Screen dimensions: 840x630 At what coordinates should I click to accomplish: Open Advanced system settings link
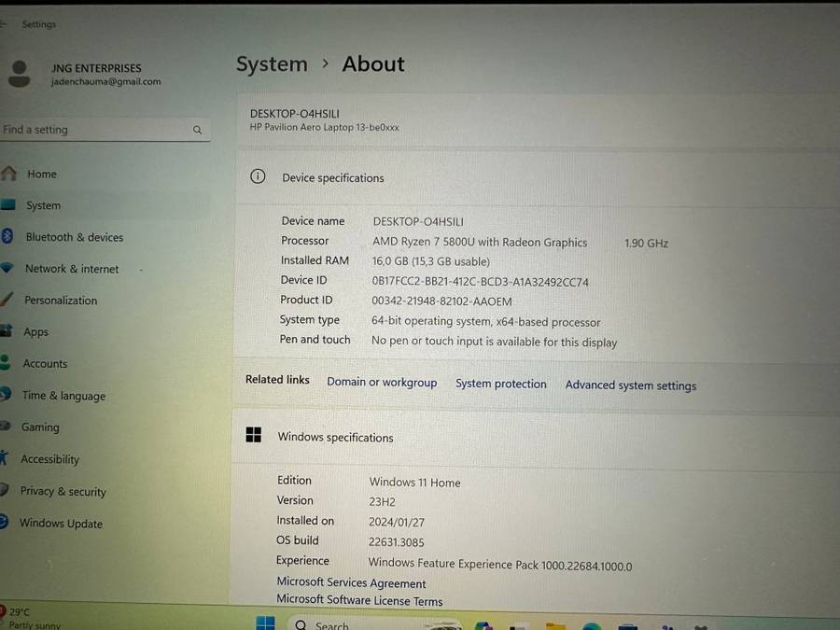pyautogui.click(x=631, y=385)
